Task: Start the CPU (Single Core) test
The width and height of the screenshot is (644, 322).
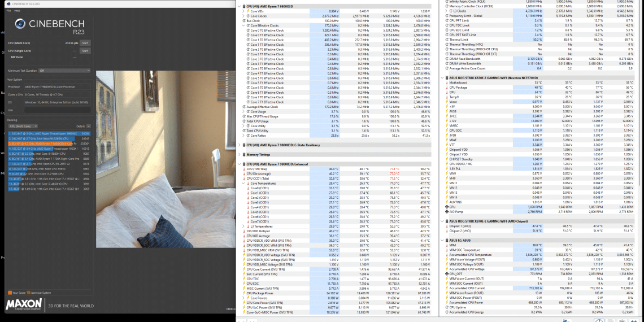Action: [85, 50]
